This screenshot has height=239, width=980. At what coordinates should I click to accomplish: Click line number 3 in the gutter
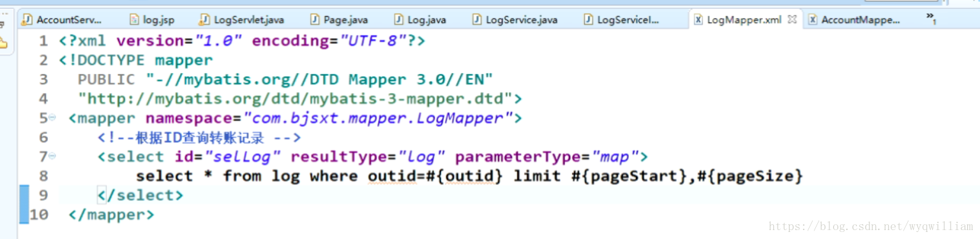click(x=43, y=80)
